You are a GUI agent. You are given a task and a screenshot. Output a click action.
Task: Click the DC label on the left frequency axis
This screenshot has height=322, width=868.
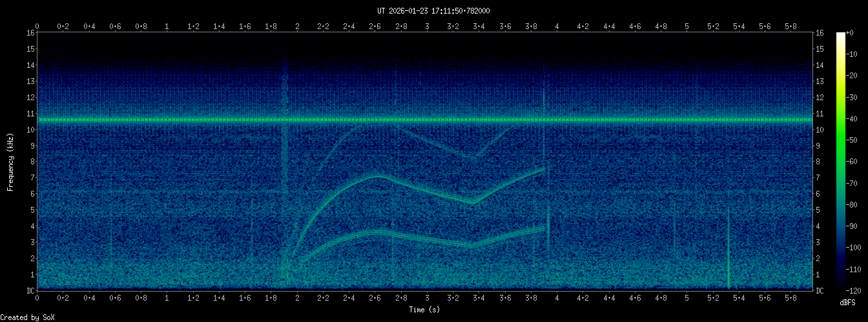tap(30, 291)
